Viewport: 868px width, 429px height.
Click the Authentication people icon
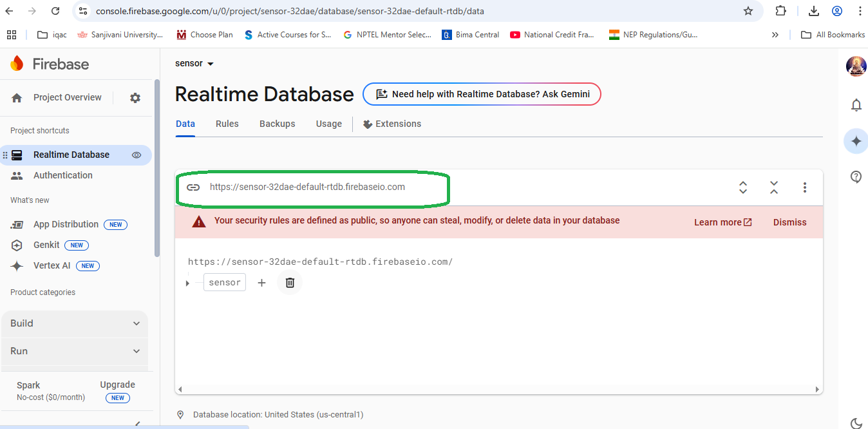pos(17,175)
